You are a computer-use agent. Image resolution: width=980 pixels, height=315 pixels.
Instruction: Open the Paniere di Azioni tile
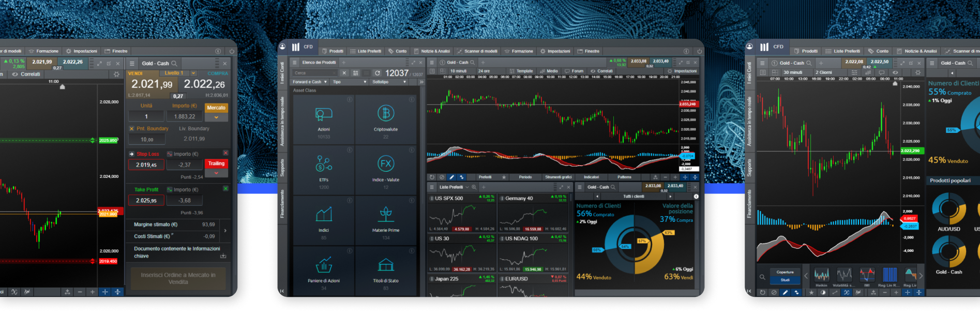(324, 265)
